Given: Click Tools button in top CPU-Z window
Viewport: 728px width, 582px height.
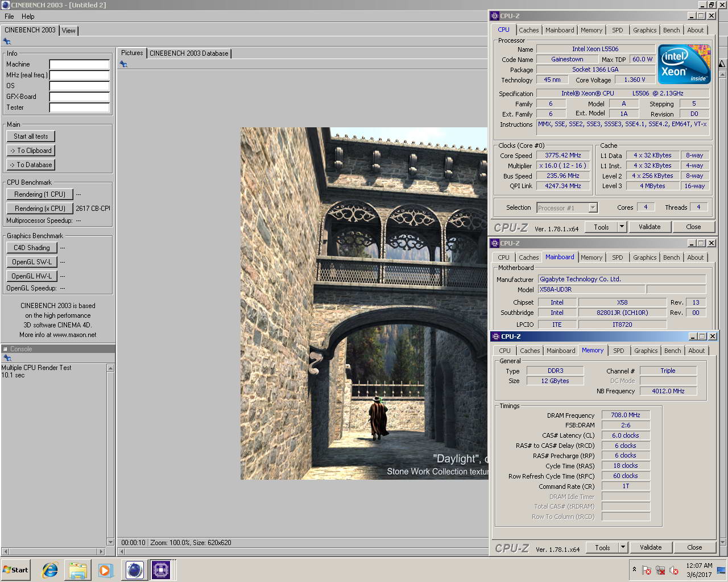Looking at the screenshot, I should (601, 227).
